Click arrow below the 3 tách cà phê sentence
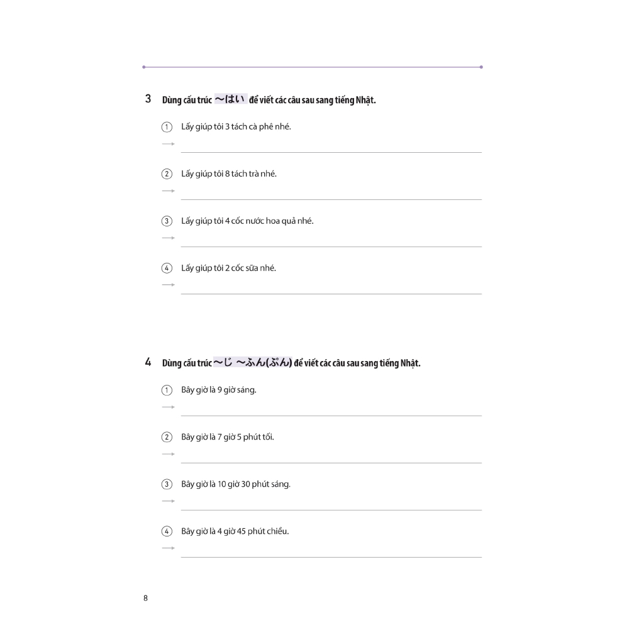 point(168,144)
